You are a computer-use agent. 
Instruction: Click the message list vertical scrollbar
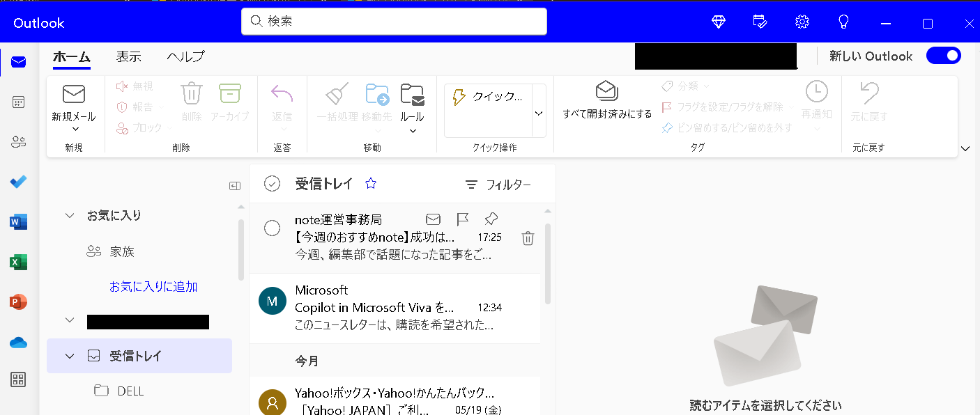[x=547, y=263]
